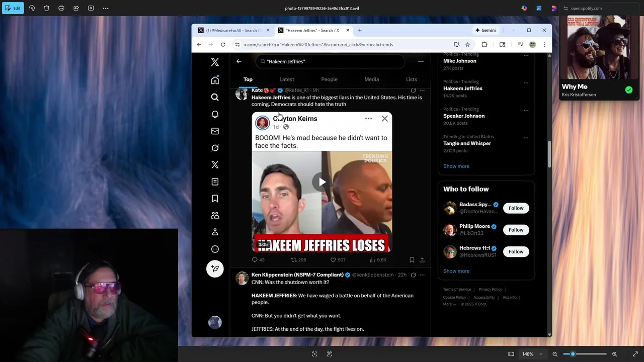Open more options for Tangle and Whisper trend
The height and width of the screenshot is (362, 644).
point(526,138)
